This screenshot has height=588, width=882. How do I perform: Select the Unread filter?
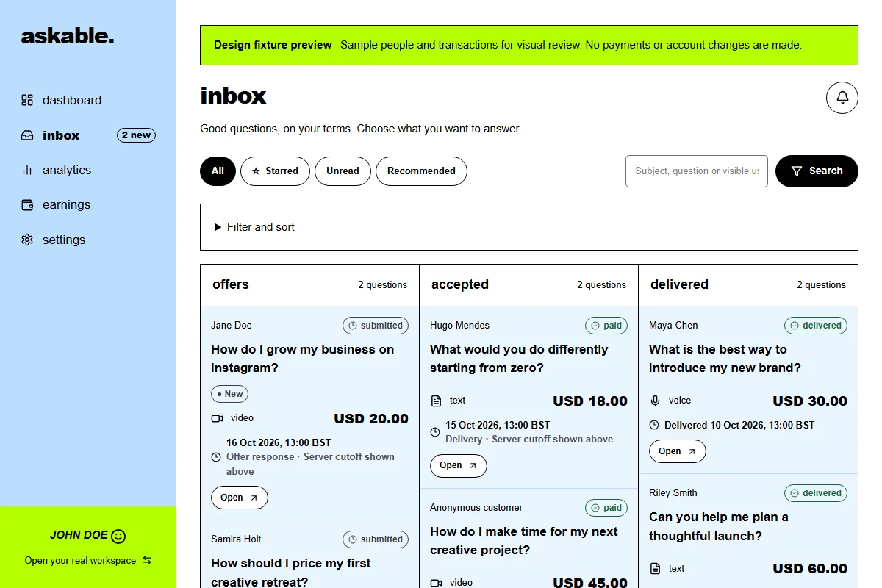click(343, 171)
